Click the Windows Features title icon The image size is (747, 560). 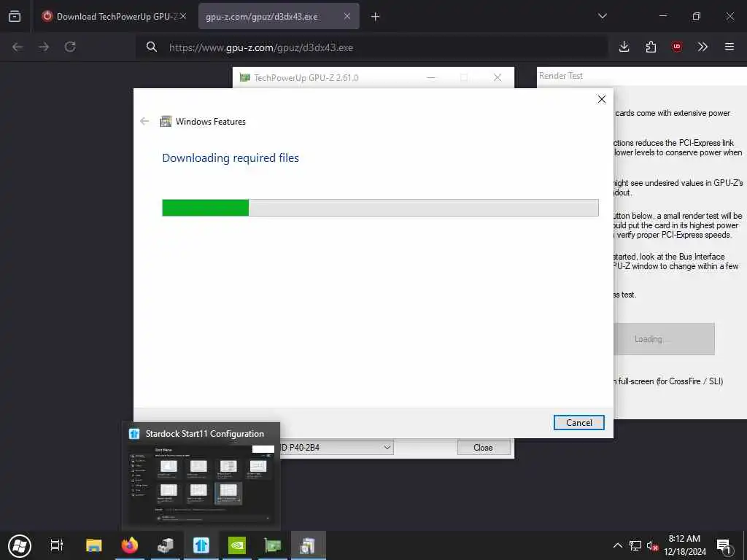coord(166,122)
